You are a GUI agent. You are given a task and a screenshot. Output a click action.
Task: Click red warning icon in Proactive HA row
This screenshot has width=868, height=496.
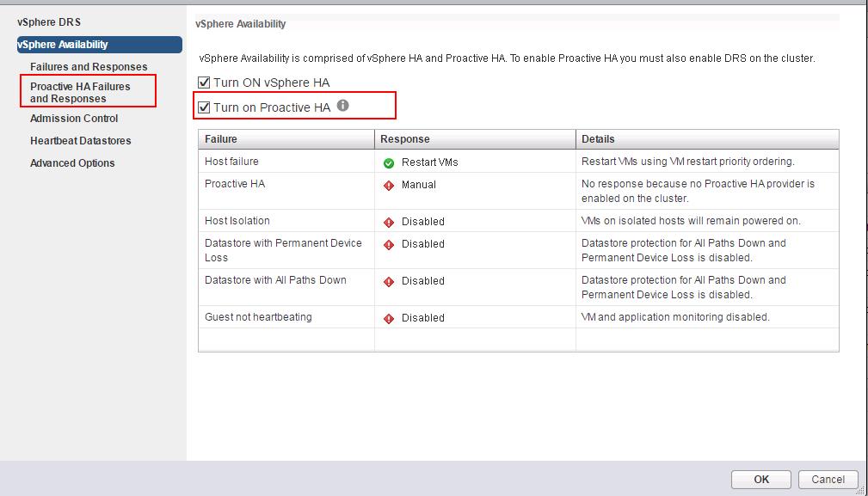[389, 185]
